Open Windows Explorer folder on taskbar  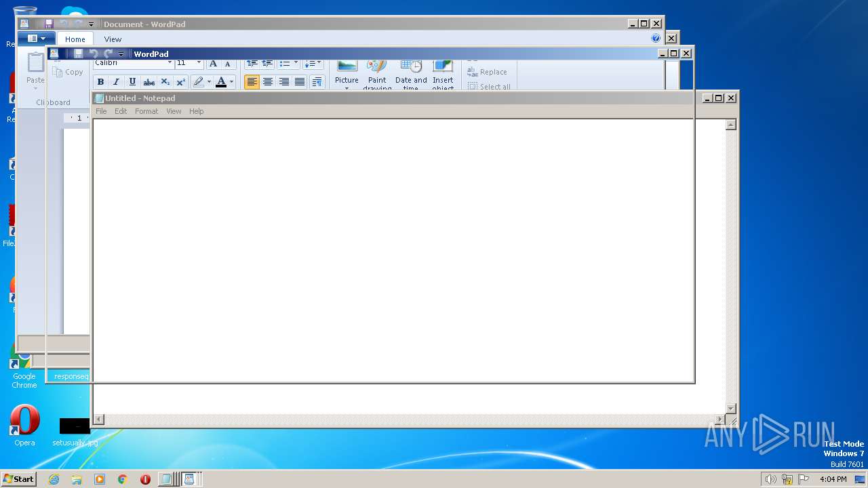click(77, 479)
